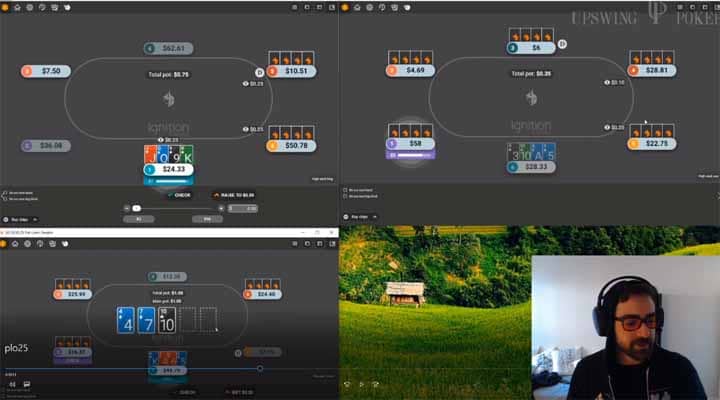Decrease bet with the minus button
Screen dimensions: 720x400
pyautogui.click(x=127, y=208)
